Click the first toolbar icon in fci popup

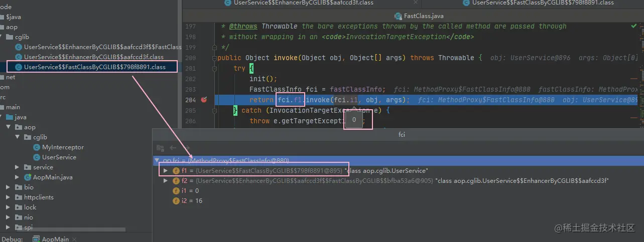point(161,148)
